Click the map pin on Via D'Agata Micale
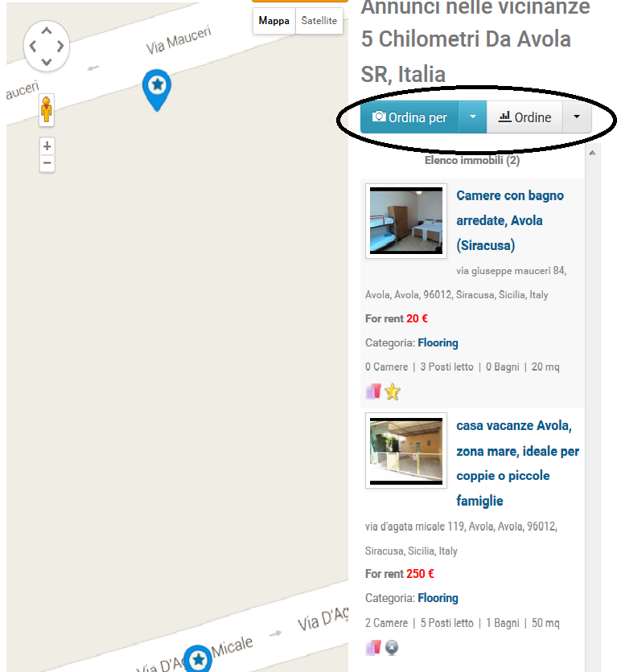The height and width of the screenshot is (672, 617). (x=198, y=658)
